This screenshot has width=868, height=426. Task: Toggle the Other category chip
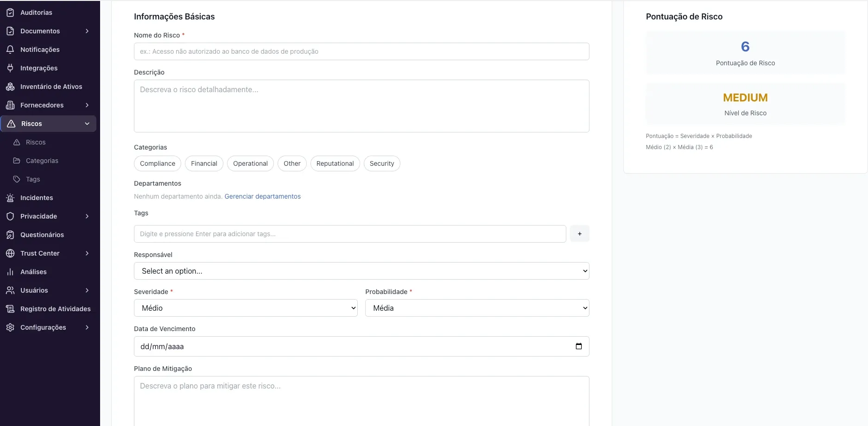pos(292,163)
